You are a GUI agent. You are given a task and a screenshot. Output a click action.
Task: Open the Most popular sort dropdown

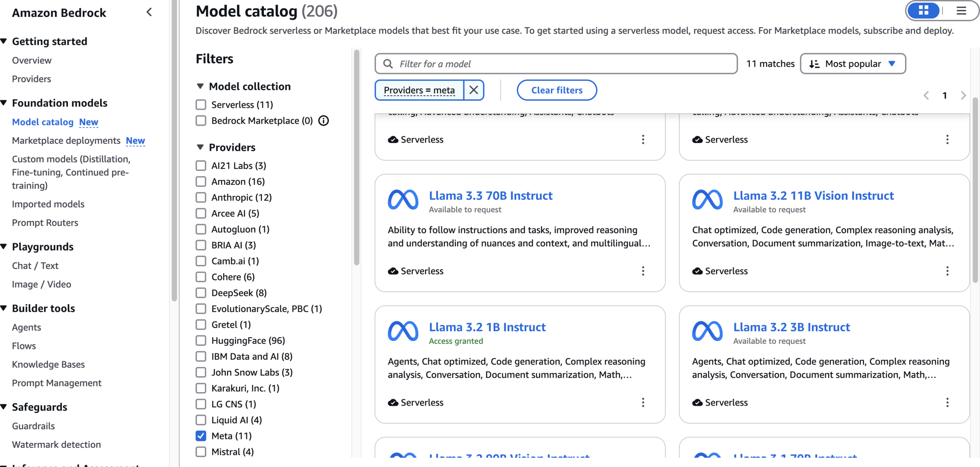tap(853, 63)
